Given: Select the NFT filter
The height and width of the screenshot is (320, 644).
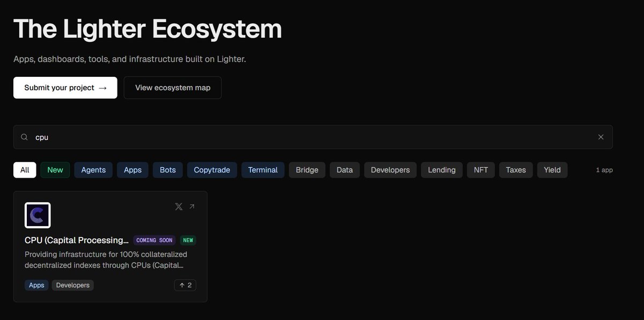Looking at the screenshot, I should [x=481, y=170].
